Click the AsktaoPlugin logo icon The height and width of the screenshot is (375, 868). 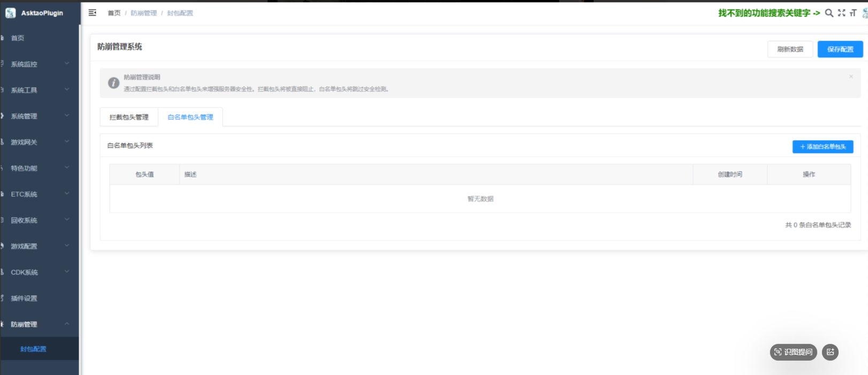pyautogui.click(x=10, y=13)
